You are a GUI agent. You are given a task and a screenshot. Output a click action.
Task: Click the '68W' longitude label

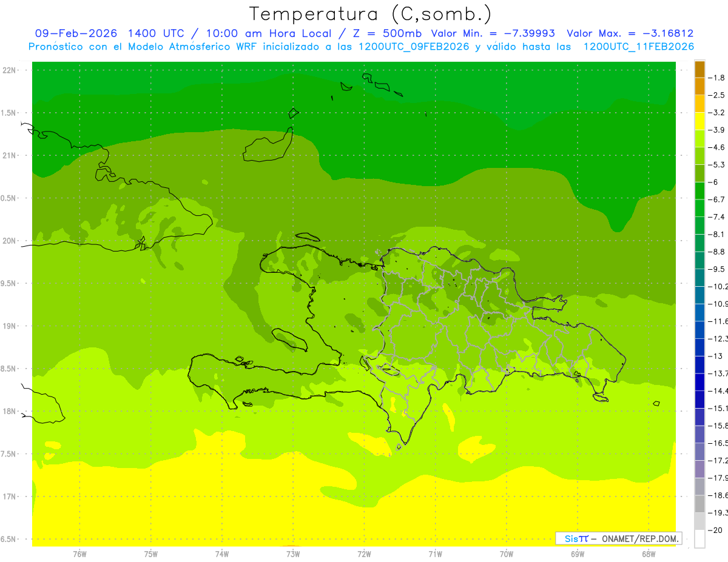649,554
